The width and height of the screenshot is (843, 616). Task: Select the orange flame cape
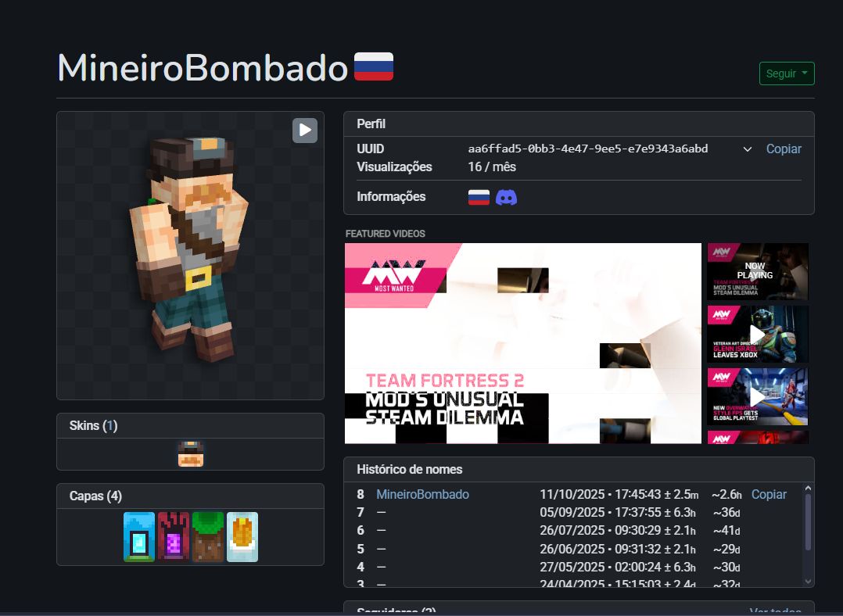tap(242, 536)
